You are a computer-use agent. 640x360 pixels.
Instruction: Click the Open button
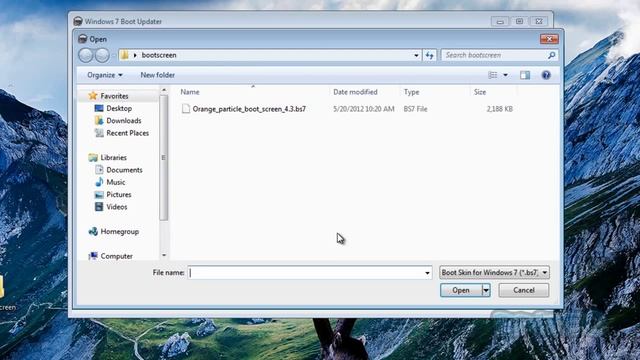coord(461,290)
